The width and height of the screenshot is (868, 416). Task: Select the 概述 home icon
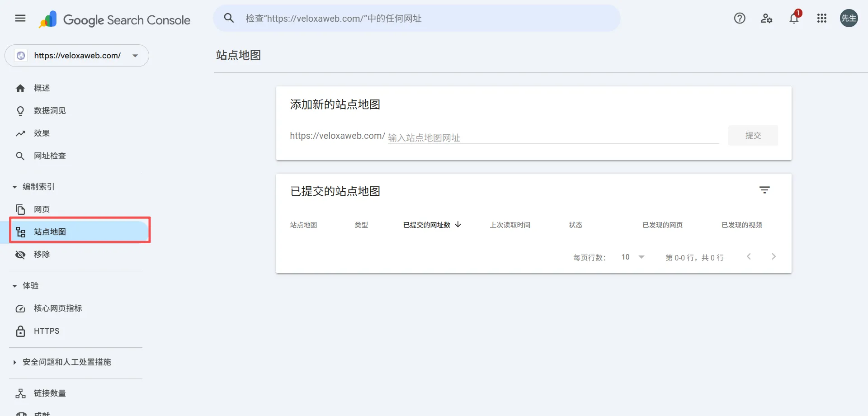tap(20, 88)
